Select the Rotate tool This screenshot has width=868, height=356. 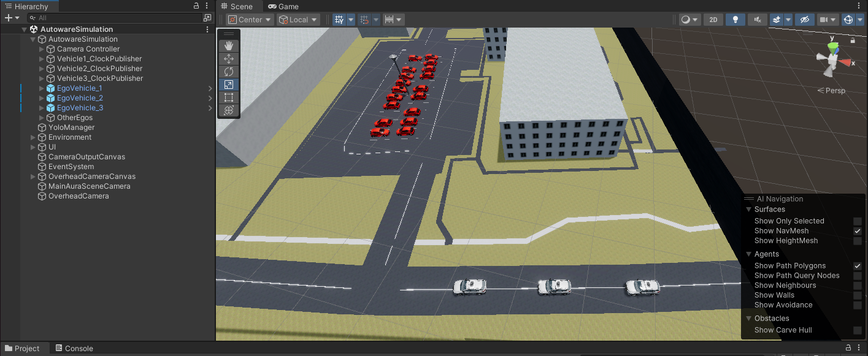(229, 72)
